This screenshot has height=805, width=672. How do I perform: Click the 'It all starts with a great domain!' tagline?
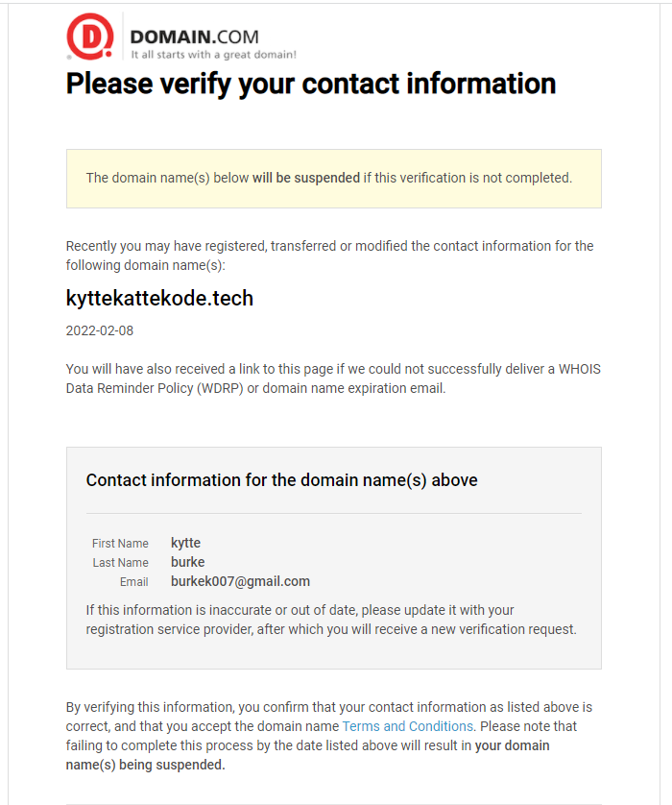(213, 55)
